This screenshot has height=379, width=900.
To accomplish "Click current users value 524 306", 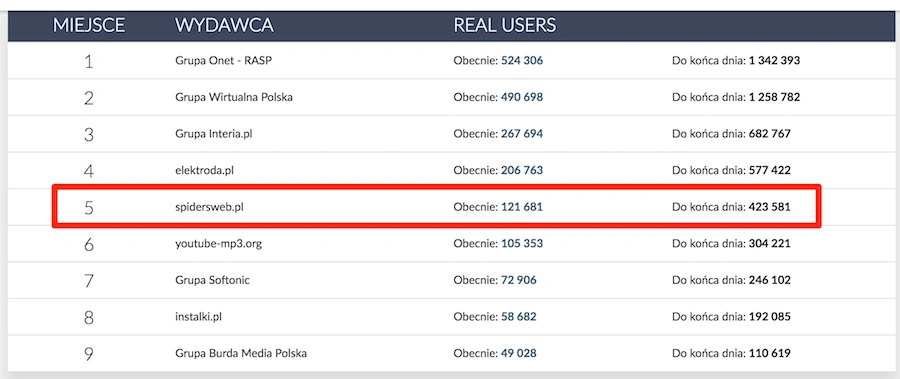I will coord(522,61).
